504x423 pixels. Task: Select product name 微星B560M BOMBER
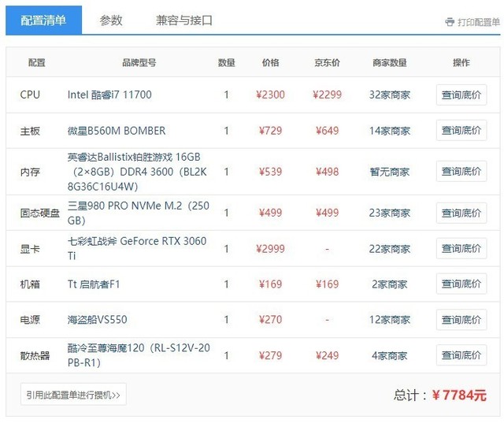pyautogui.click(x=117, y=131)
